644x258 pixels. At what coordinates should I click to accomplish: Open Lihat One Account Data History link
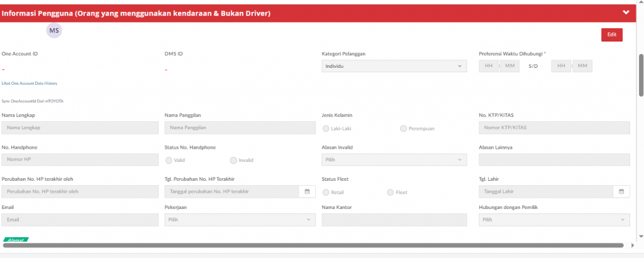30,83
